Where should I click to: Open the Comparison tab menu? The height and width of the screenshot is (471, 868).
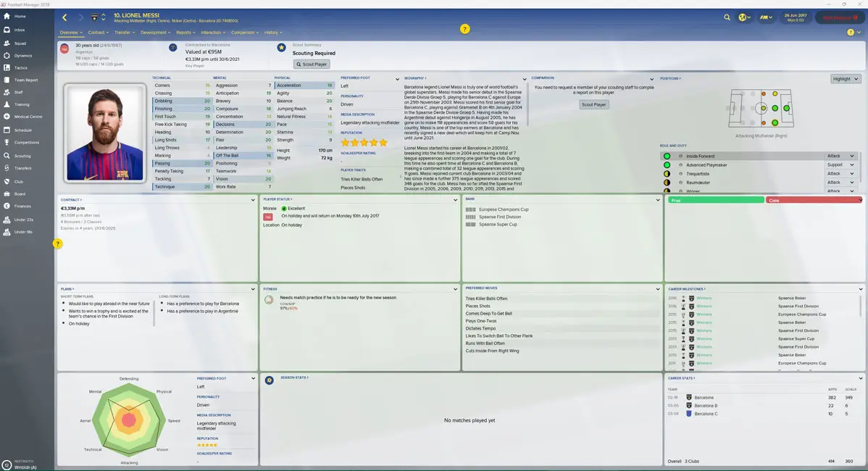pyautogui.click(x=245, y=33)
